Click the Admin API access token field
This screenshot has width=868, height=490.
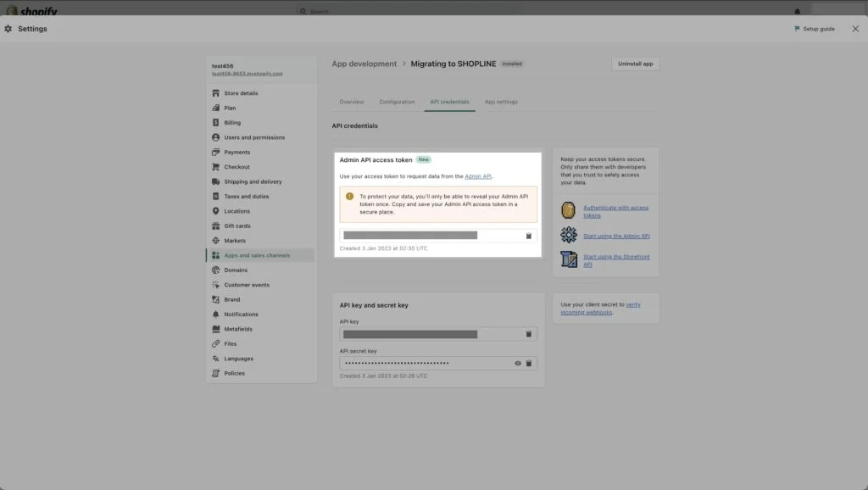pos(438,236)
